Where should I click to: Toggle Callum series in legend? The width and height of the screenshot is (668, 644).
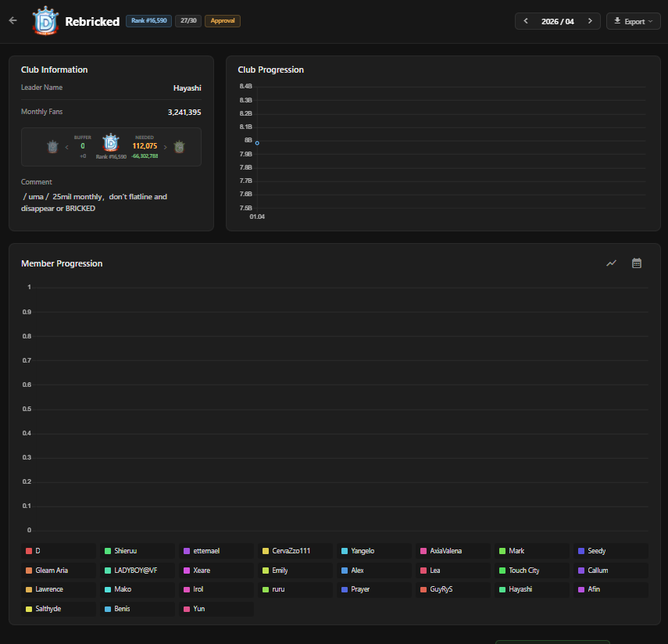click(610, 571)
